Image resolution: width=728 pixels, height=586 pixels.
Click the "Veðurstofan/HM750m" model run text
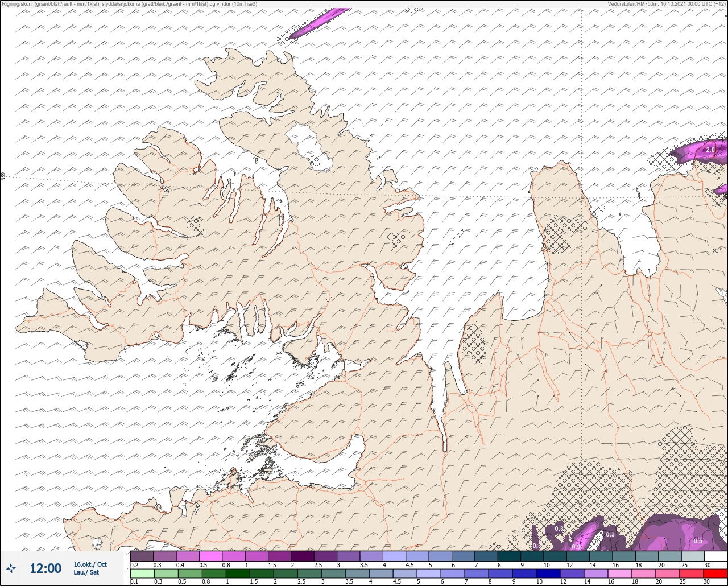click(667, 4)
